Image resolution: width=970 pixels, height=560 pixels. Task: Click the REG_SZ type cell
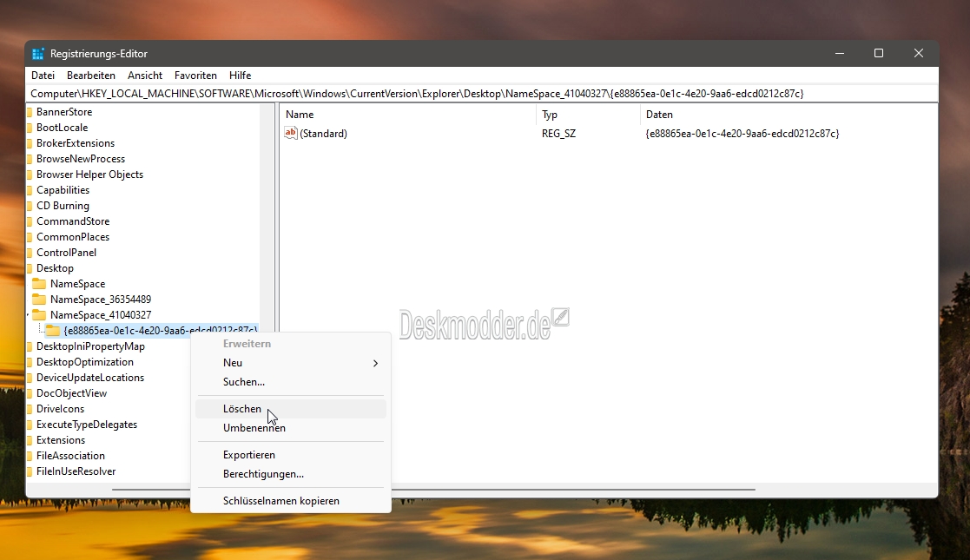(558, 133)
